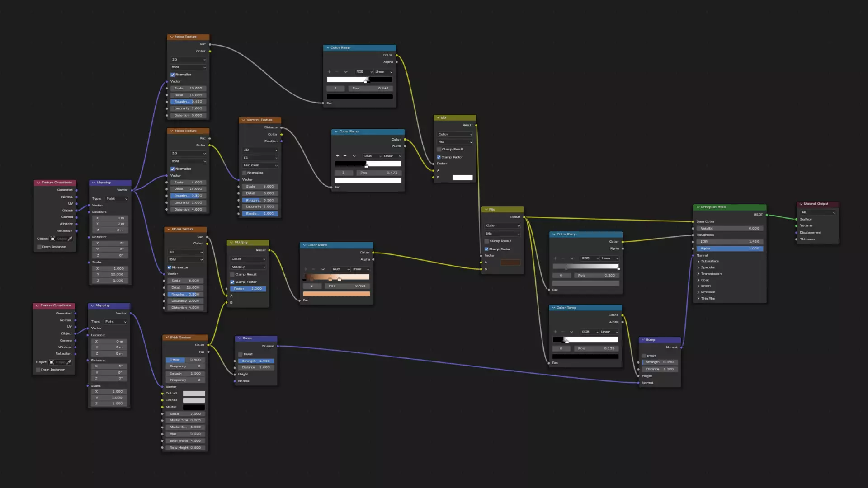This screenshot has height=488, width=868.
Task: Click the Brick Width 4.000 field
Action: [x=185, y=441]
